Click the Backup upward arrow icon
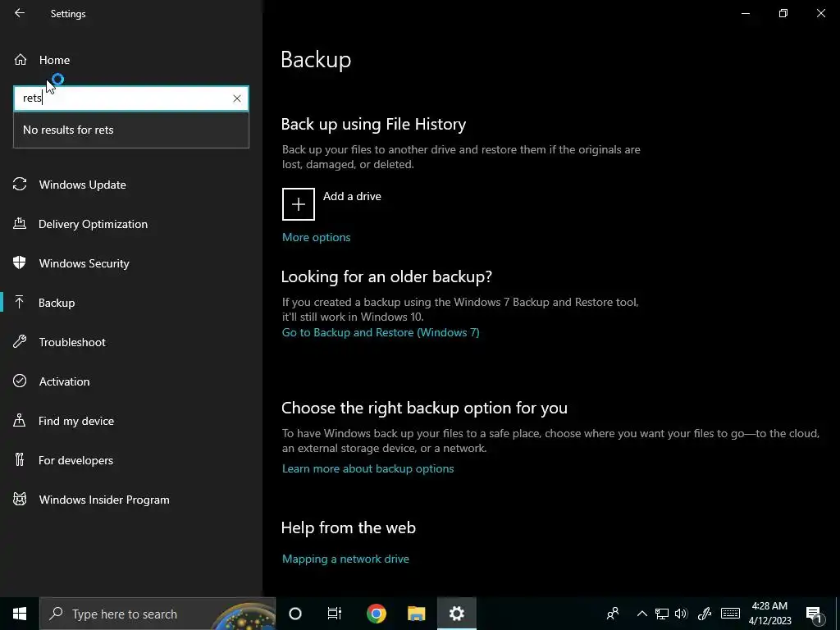 (x=20, y=302)
